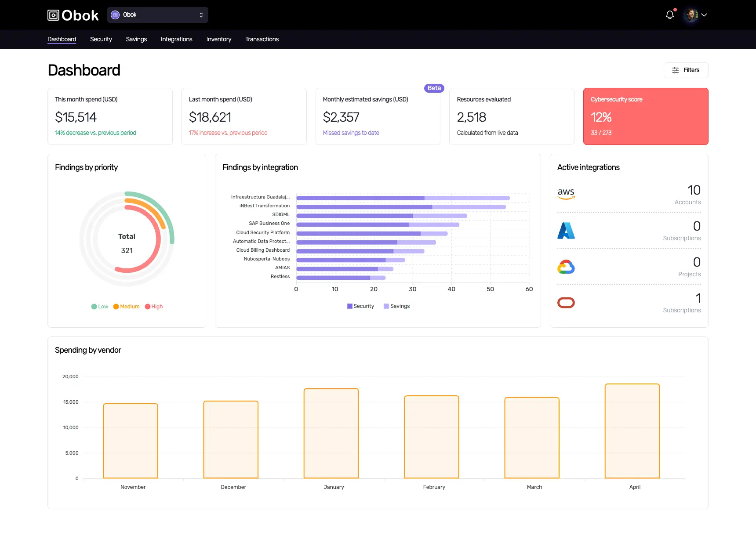Click the iNBest Transformation bar
The width and height of the screenshot is (756, 539).
click(401, 207)
